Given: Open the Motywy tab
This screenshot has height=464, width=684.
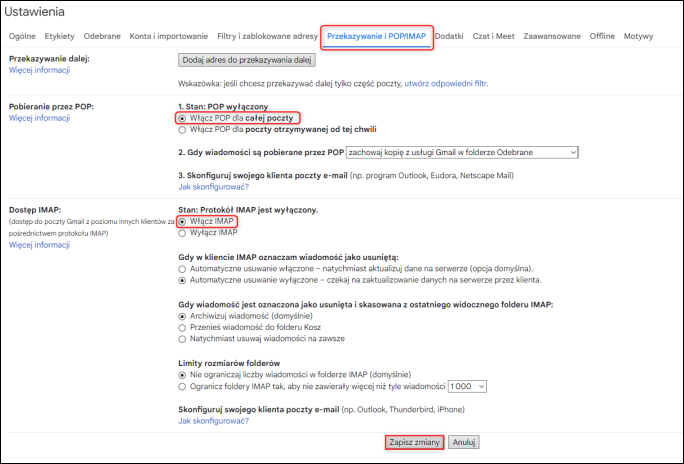Looking at the screenshot, I should 638,36.
